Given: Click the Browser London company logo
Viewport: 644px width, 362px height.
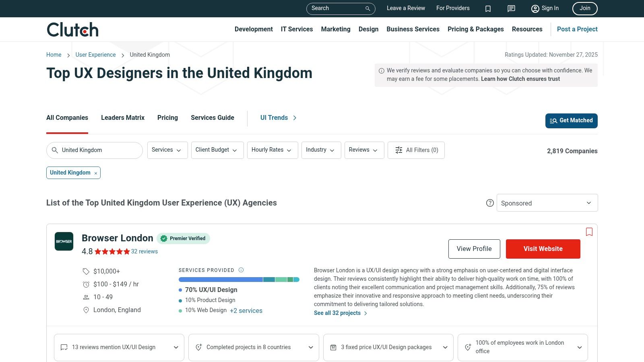Looking at the screenshot, I should 64,241.
